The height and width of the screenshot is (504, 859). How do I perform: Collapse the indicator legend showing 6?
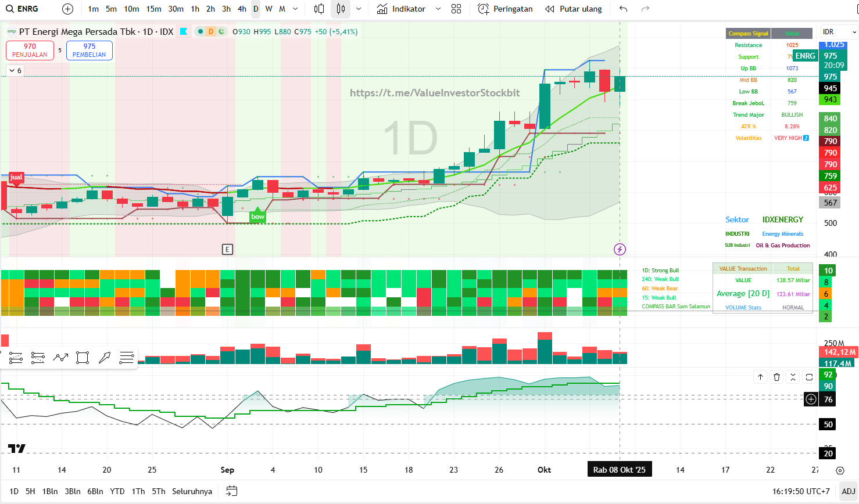point(15,70)
